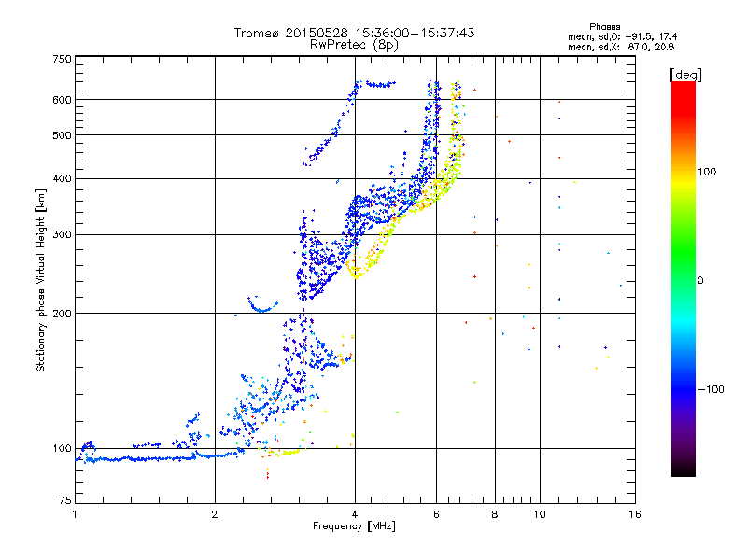
Task: Click the y-axis tick label '200'
Action: tap(62, 314)
